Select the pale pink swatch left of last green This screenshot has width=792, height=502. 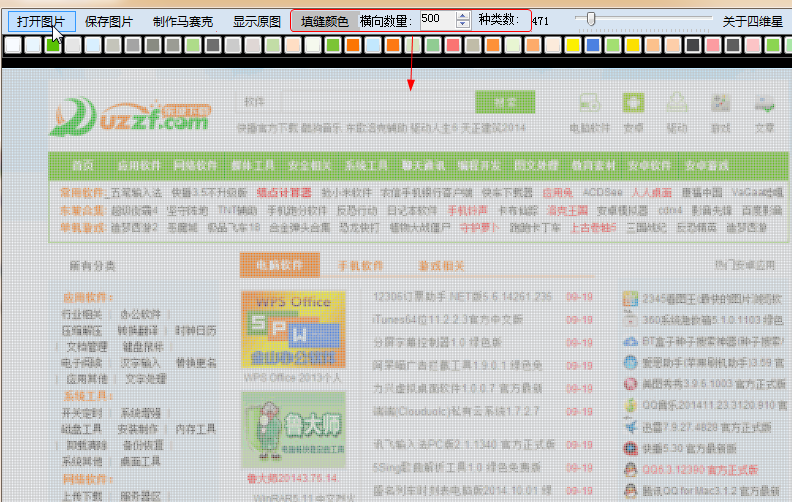coord(753,45)
